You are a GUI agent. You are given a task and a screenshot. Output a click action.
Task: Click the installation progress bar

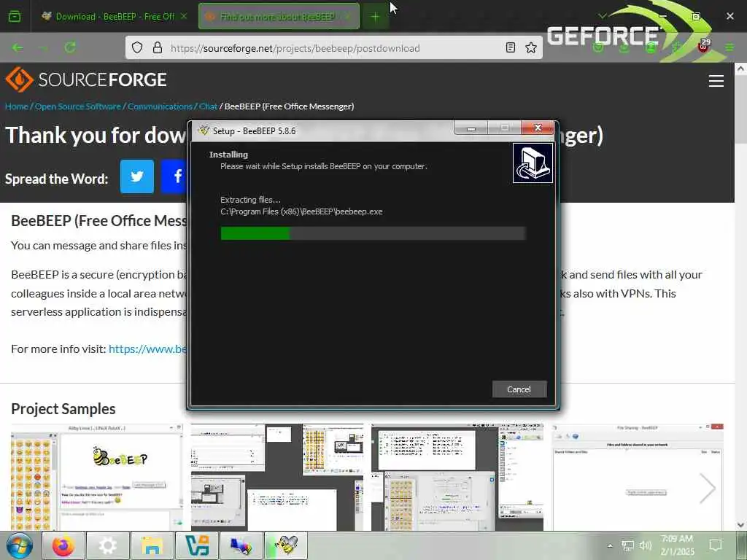click(373, 233)
